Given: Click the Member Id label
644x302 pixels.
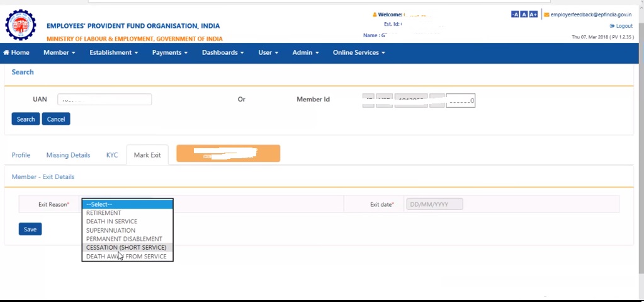Looking at the screenshot, I should (x=313, y=99).
